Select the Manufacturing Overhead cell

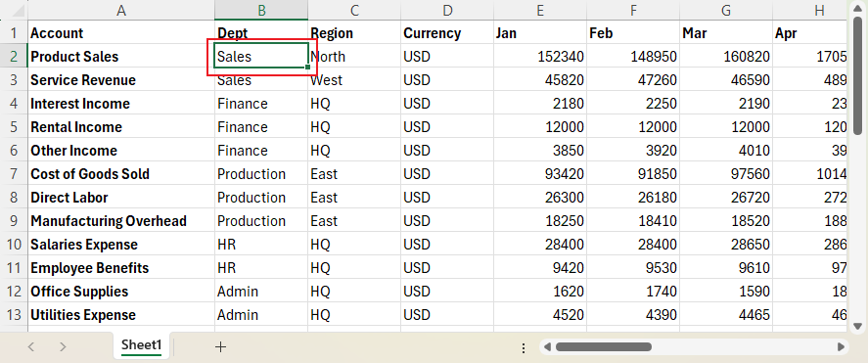pos(121,221)
